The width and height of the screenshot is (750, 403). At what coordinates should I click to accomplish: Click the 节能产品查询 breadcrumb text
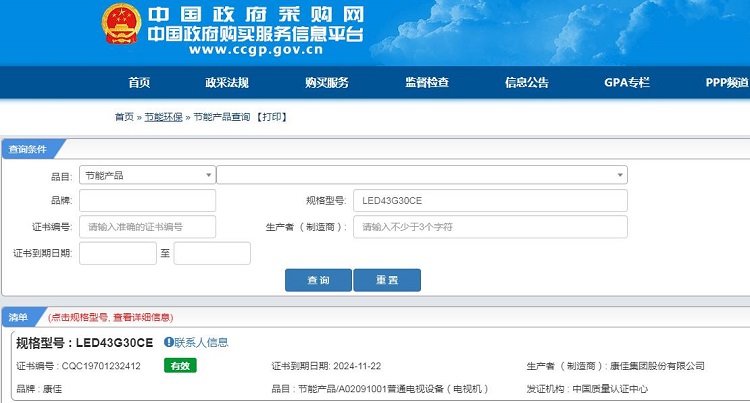(221, 117)
